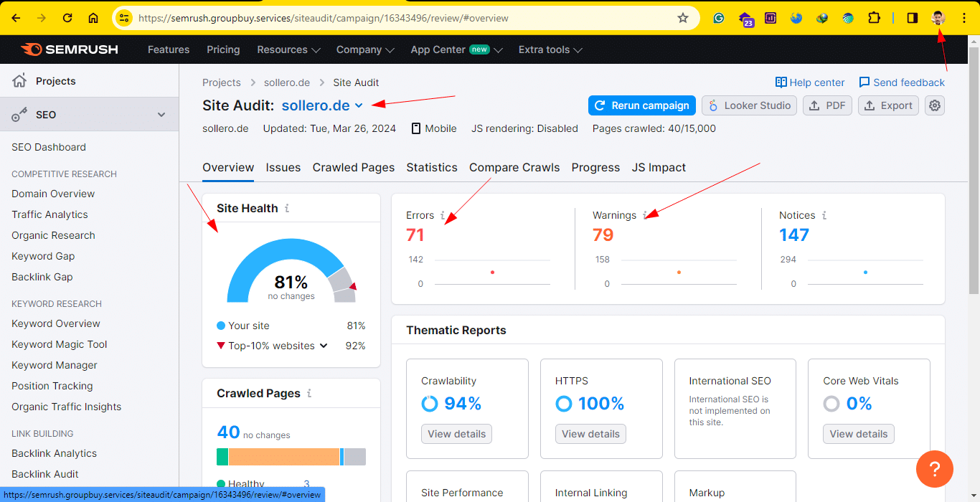Click the Crawled Pages info icon
Image resolution: width=980 pixels, height=502 pixels.
tap(309, 393)
